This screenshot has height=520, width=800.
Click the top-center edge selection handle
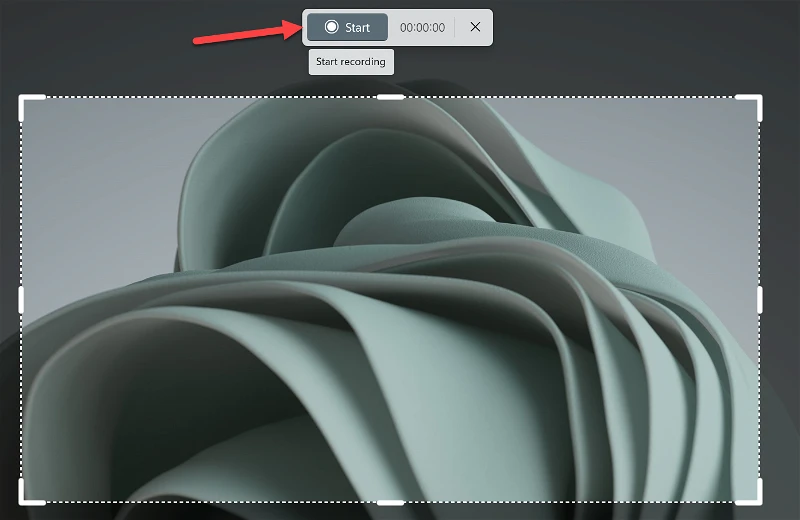point(390,97)
